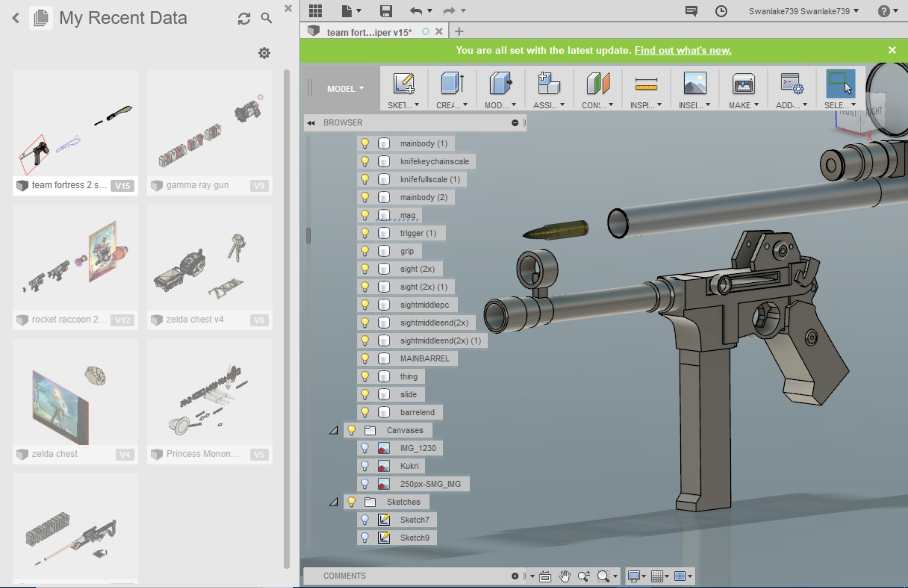Click the Save disk icon
The image size is (908, 588).
386,11
